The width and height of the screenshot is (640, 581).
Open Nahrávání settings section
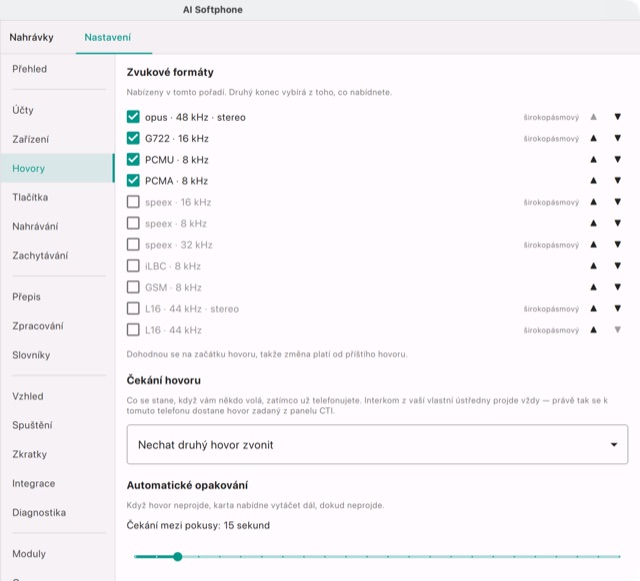58,226
